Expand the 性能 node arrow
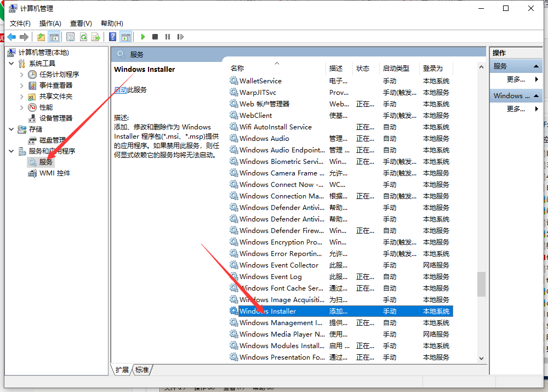 (x=22, y=107)
